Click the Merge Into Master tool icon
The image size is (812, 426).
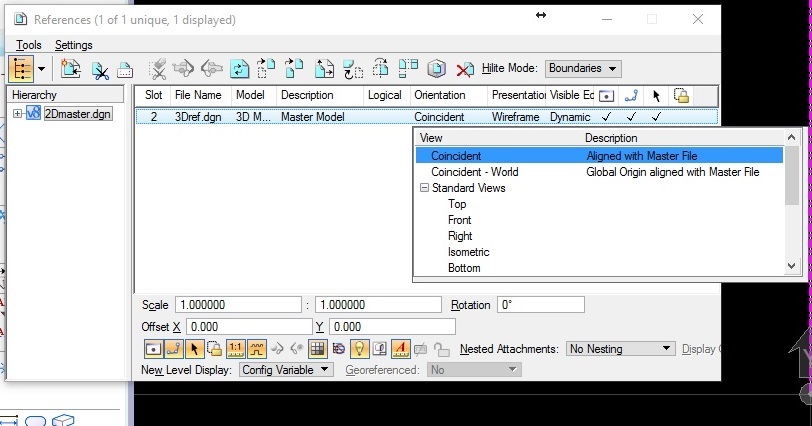point(408,68)
